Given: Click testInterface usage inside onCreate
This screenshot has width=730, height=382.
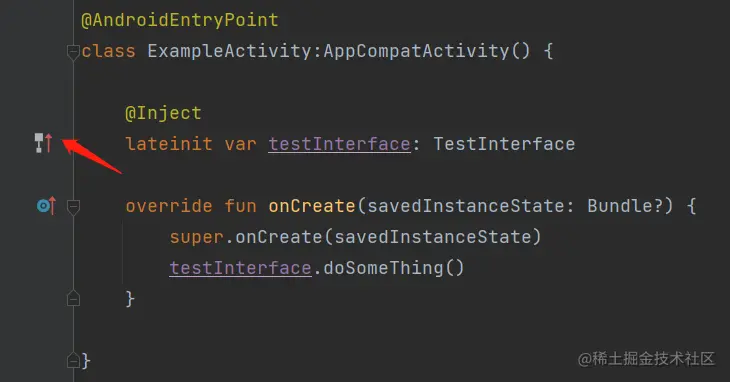Looking at the screenshot, I should tap(240, 268).
